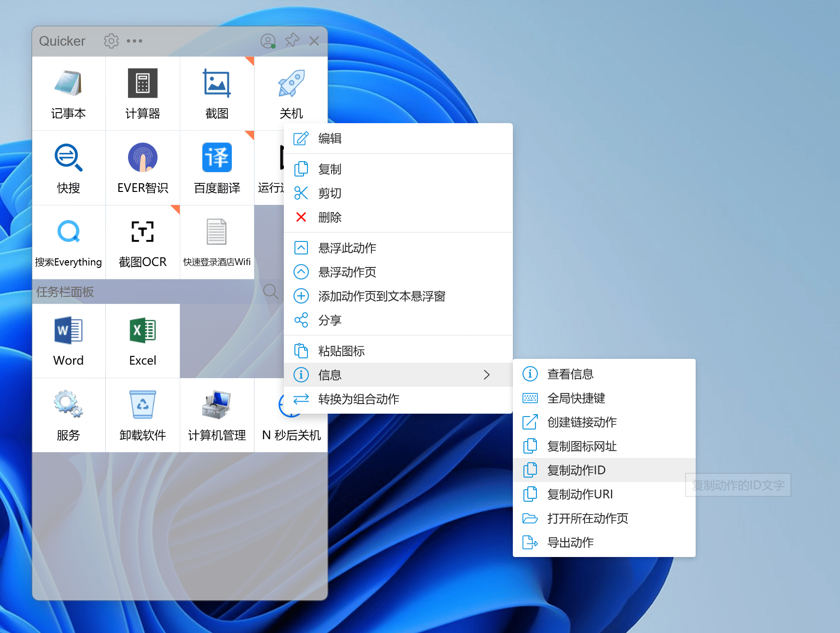This screenshot has height=633, width=840.
Task: Launch the EVER智识 action
Action: click(x=143, y=168)
